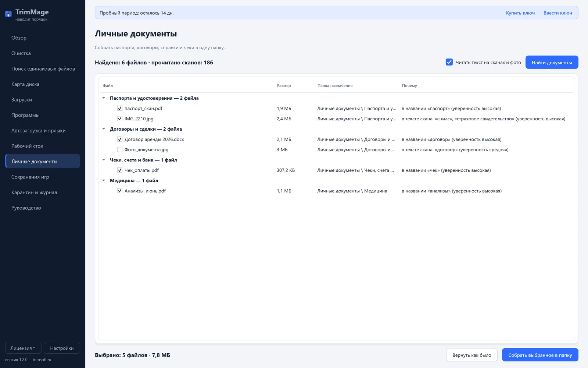Uncheck Договор аренды 2026.docx checkbox
This screenshot has width=588, height=368.
click(x=119, y=139)
